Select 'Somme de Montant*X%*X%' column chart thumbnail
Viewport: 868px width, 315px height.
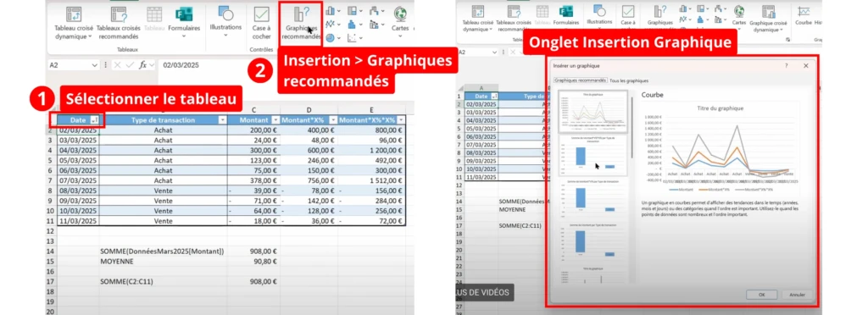click(x=593, y=157)
